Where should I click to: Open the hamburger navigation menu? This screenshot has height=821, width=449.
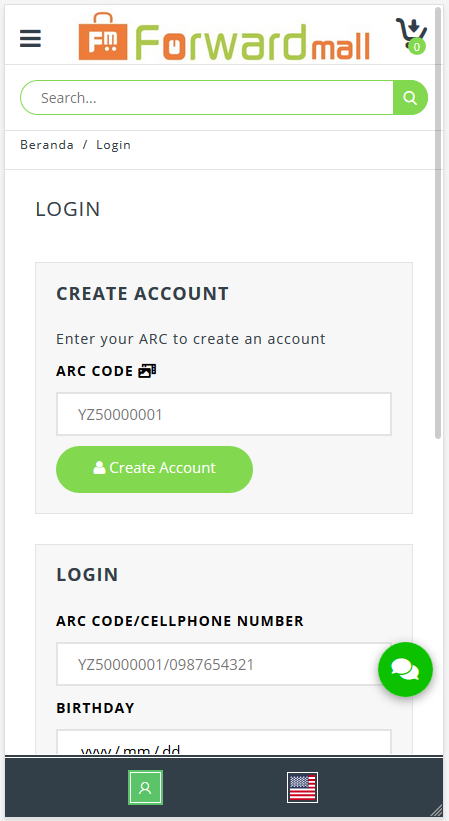30,39
